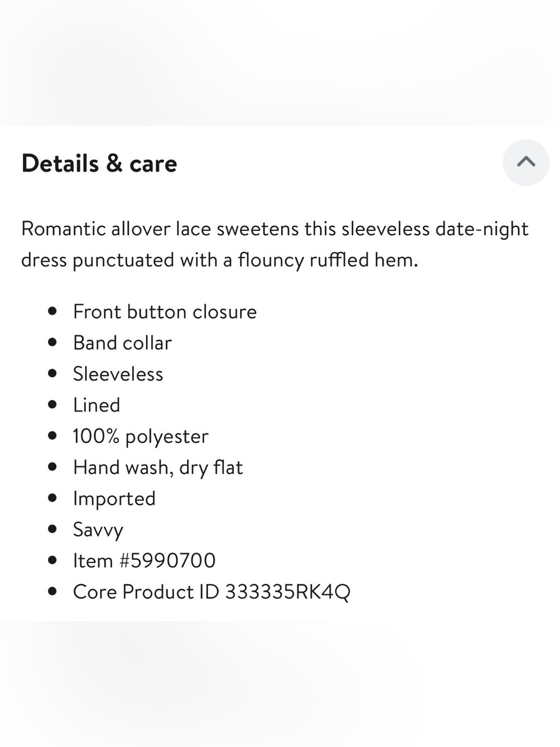
Task: Click the bullet dot before Lined
Action: (x=53, y=404)
